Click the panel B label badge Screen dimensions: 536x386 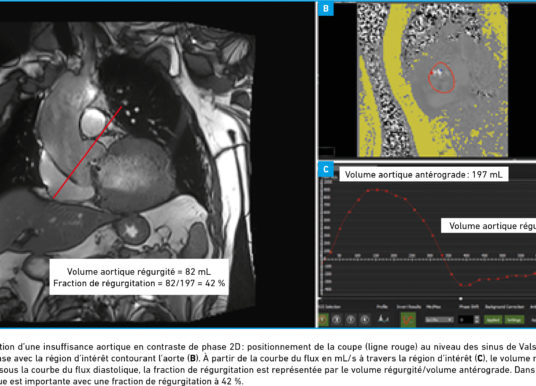point(325,8)
